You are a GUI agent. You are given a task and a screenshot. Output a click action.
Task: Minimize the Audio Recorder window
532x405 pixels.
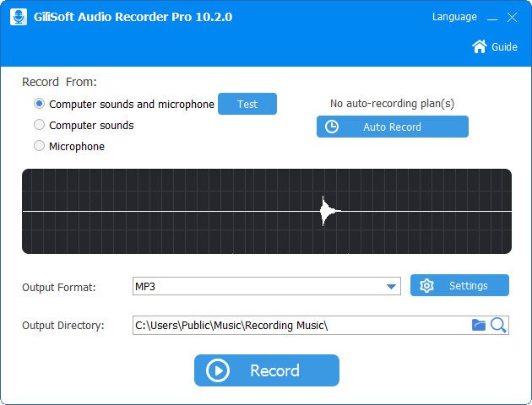coord(491,17)
